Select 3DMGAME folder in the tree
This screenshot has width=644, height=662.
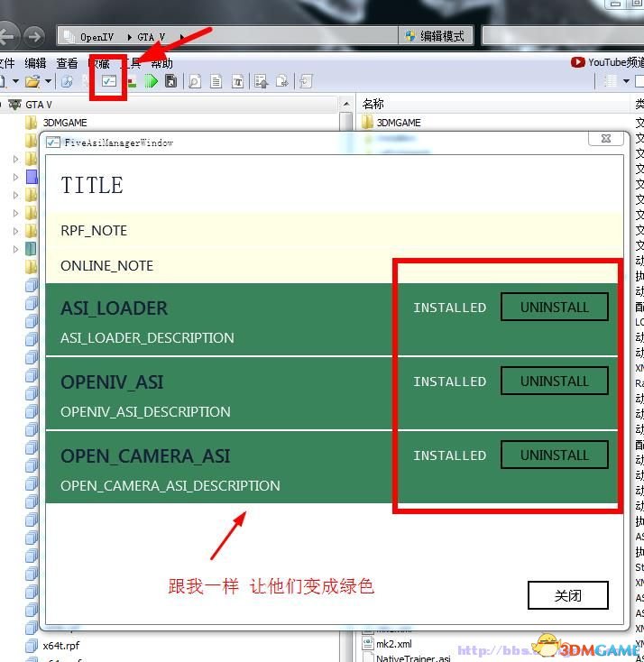[x=65, y=123]
